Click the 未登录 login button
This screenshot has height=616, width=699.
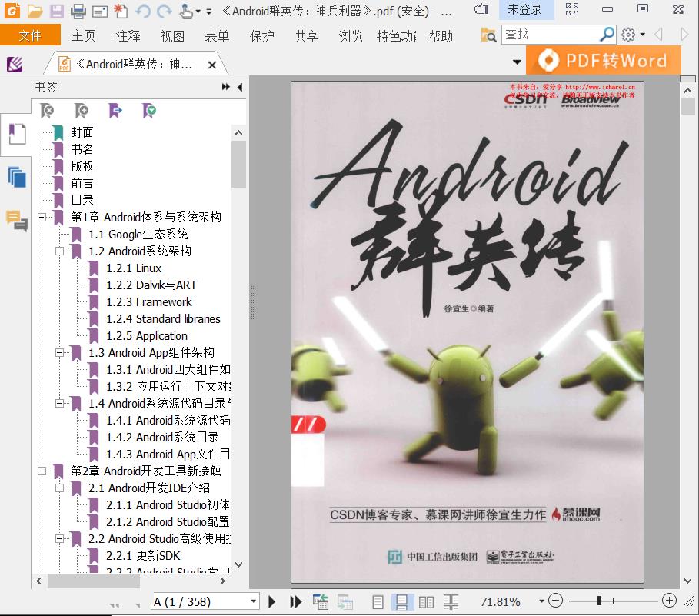[x=524, y=9]
